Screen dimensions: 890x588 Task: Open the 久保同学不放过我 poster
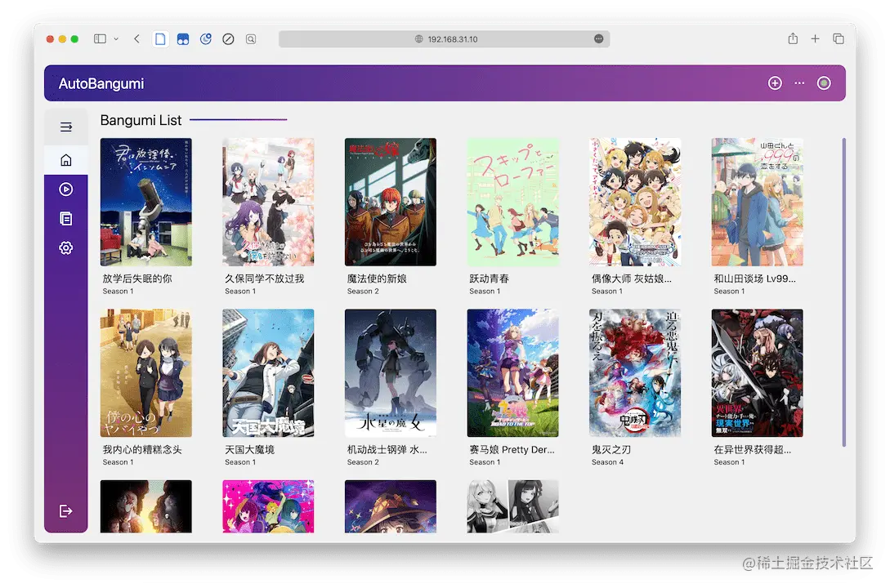[x=268, y=202]
